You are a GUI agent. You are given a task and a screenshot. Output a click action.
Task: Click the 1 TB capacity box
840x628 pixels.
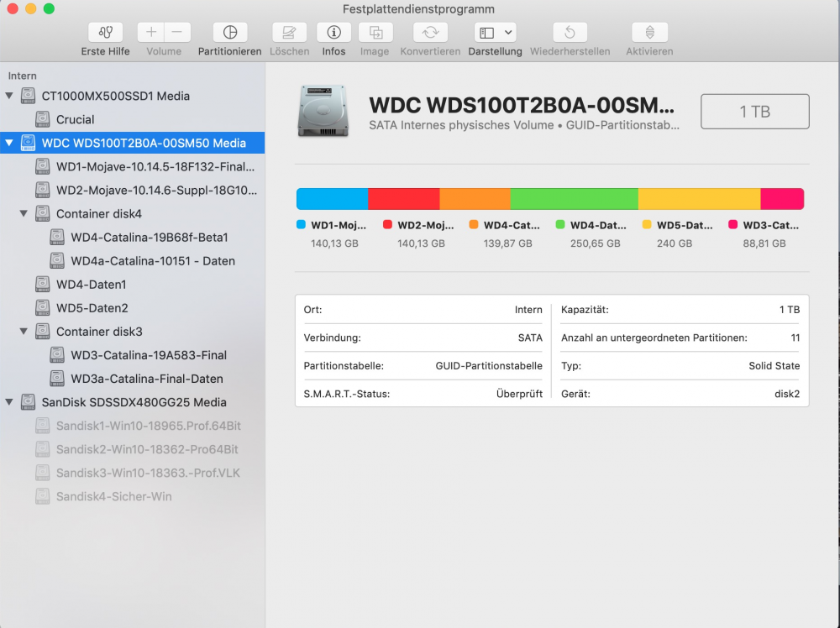[x=755, y=112]
